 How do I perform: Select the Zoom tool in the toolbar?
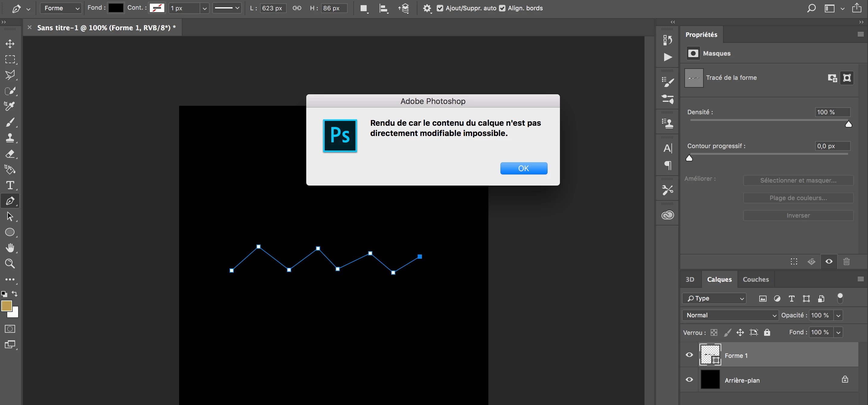[10, 263]
